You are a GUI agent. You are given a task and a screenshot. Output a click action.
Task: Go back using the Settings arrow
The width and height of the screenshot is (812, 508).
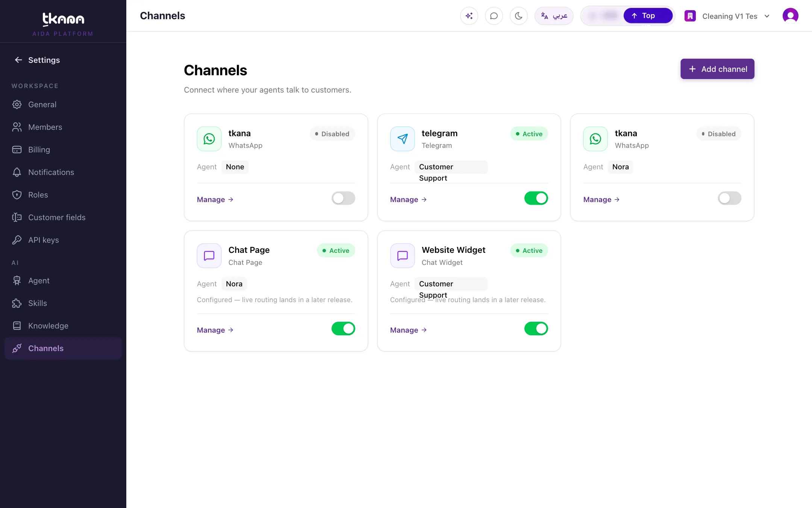click(x=18, y=60)
